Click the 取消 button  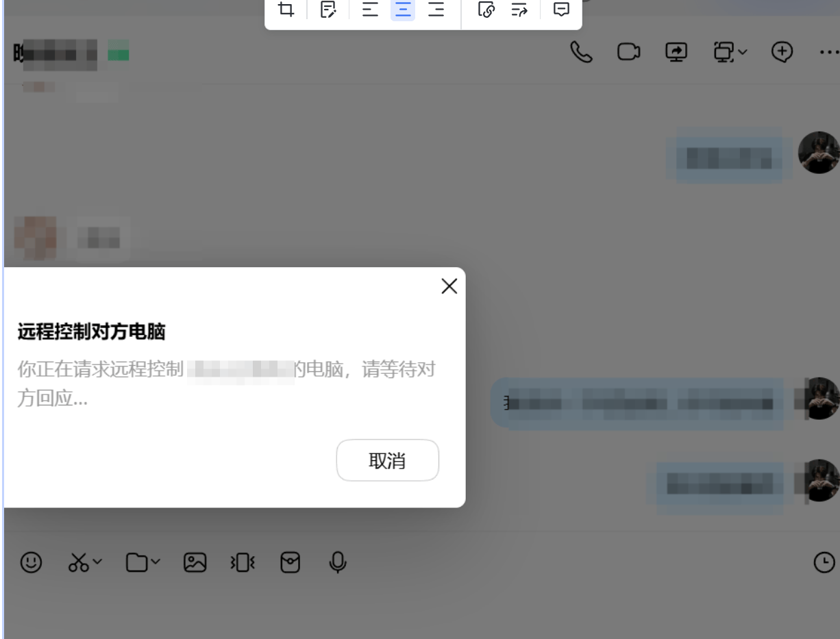pyautogui.click(x=387, y=460)
